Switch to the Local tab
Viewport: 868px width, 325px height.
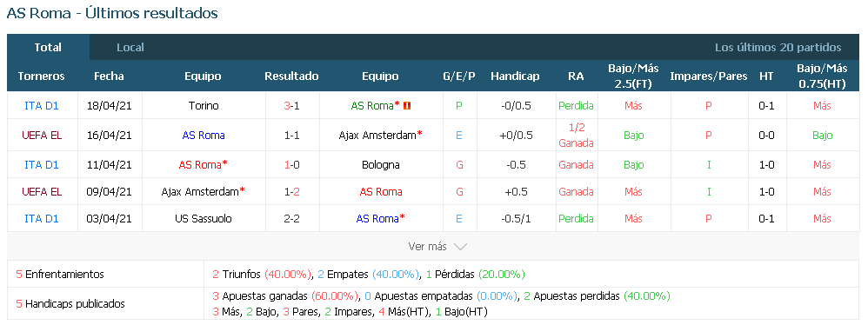pos(130,48)
